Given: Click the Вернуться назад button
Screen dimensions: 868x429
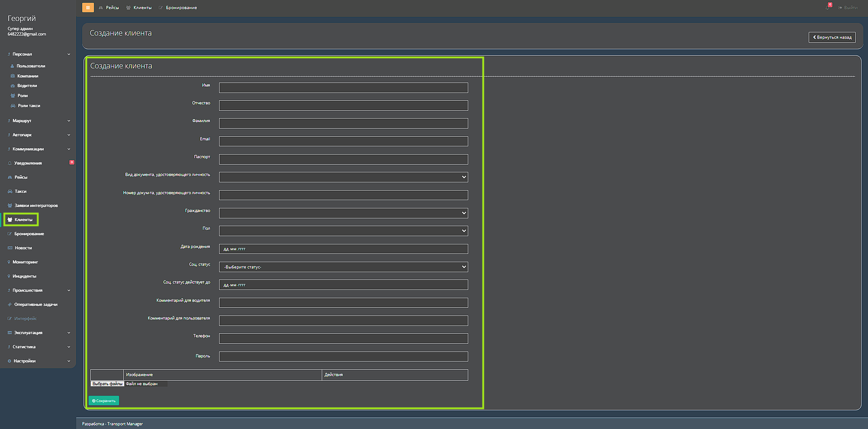Looking at the screenshot, I should [x=832, y=37].
